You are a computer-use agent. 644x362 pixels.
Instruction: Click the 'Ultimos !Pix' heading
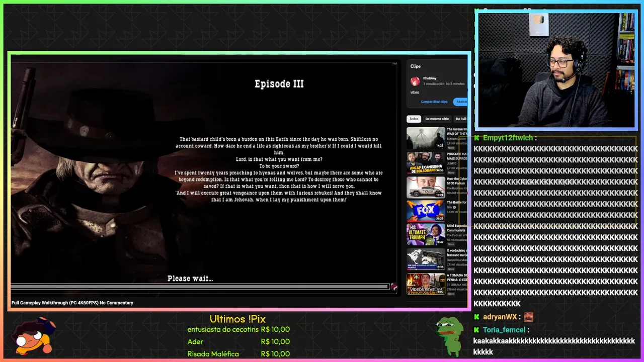[x=237, y=319]
